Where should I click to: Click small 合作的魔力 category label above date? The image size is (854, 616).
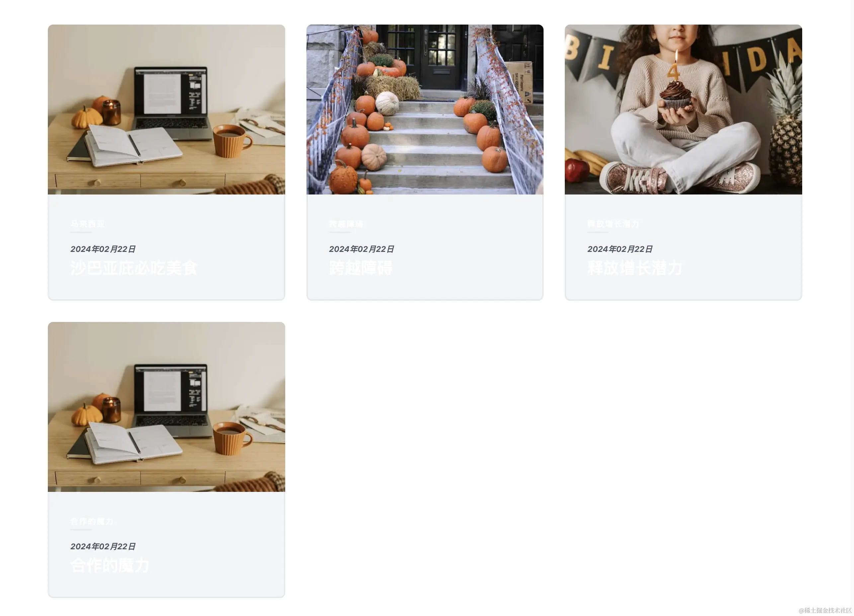click(92, 521)
